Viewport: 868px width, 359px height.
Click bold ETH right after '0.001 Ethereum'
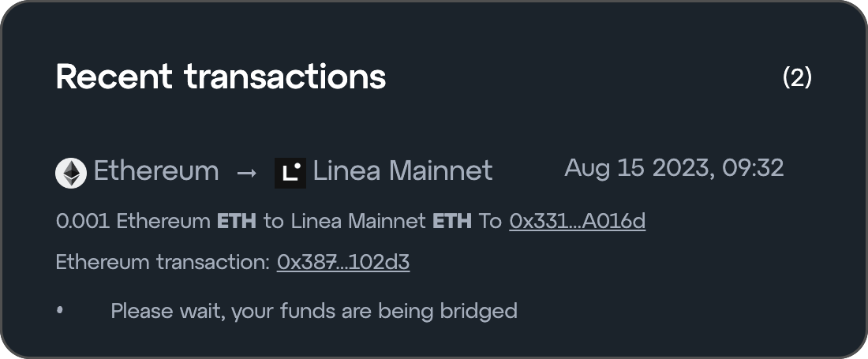(237, 222)
